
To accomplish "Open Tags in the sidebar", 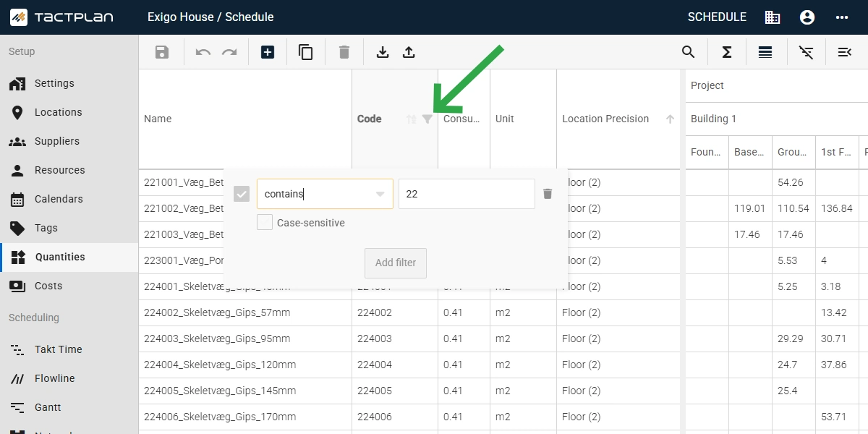I will click(69, 228).
